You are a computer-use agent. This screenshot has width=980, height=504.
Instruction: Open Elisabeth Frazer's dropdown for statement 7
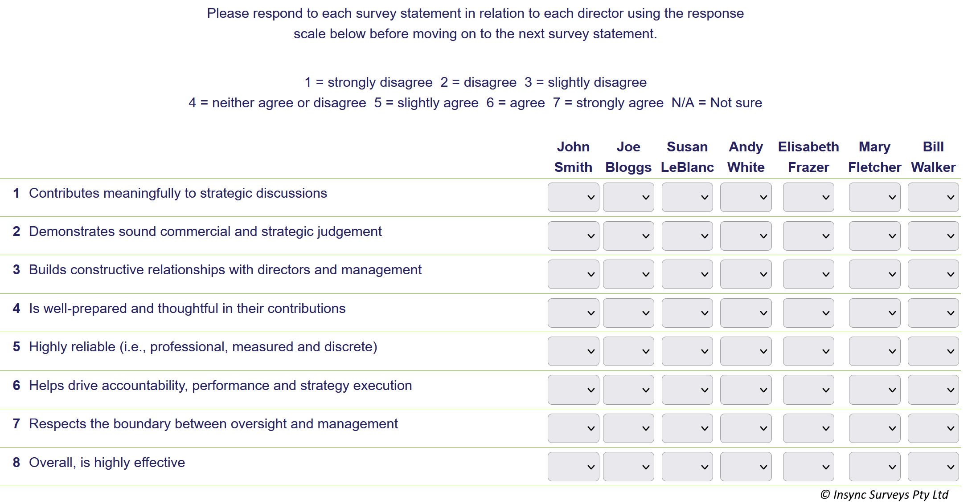[x=808, y=428]
